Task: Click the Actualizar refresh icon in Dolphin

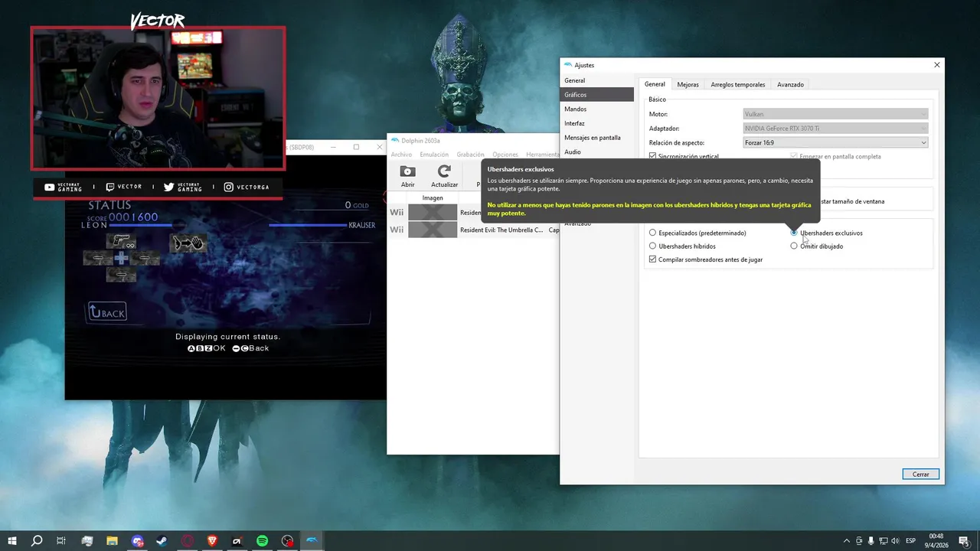Action: click(x=444, y=172)
